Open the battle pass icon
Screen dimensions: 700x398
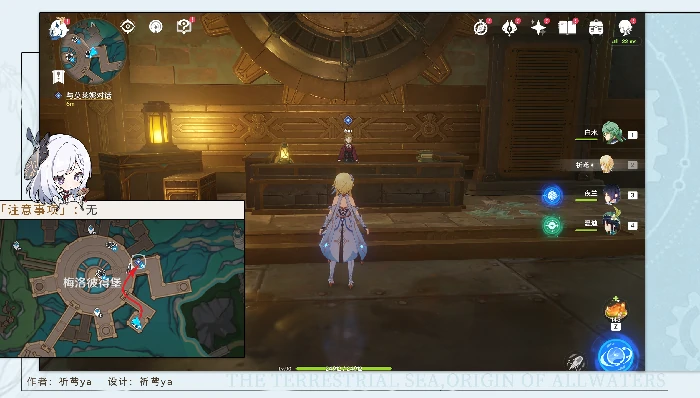tap(509, 28)
